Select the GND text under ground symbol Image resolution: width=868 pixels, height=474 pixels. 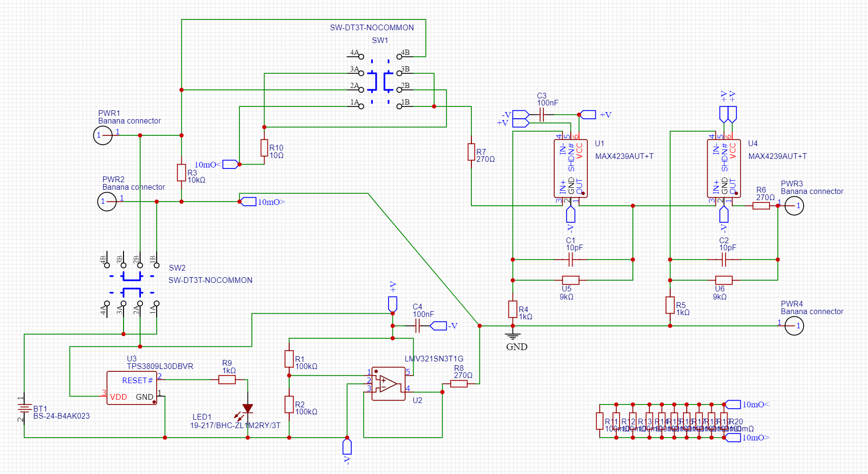517,347
